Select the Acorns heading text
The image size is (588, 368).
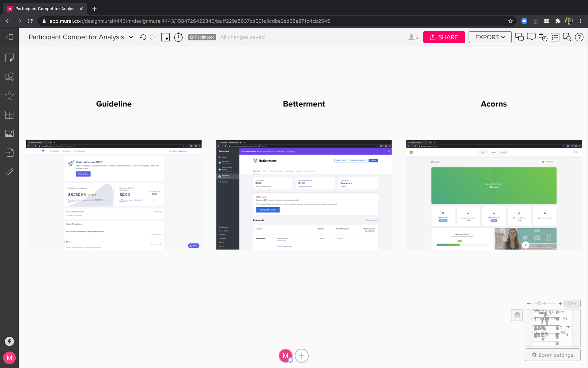[x=494, y=104]
